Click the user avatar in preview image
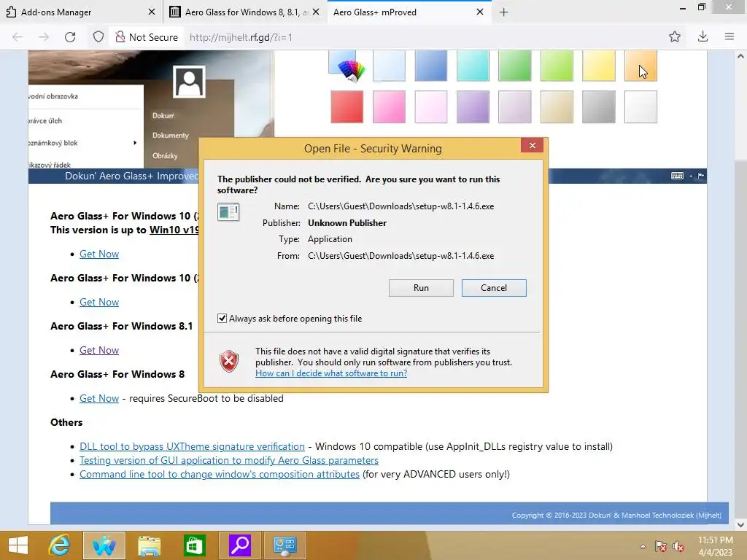 189,82
